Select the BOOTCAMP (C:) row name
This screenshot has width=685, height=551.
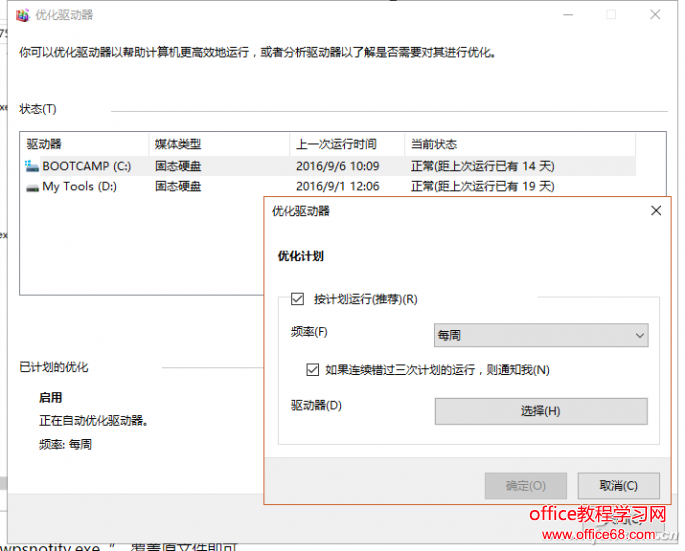point(86,166)
